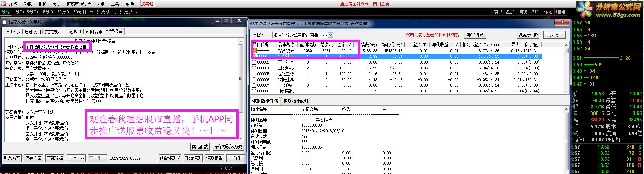The width and height of the screenshot is (644, 174).
Task: Go back with the 上一步 button
Action: 76,158
